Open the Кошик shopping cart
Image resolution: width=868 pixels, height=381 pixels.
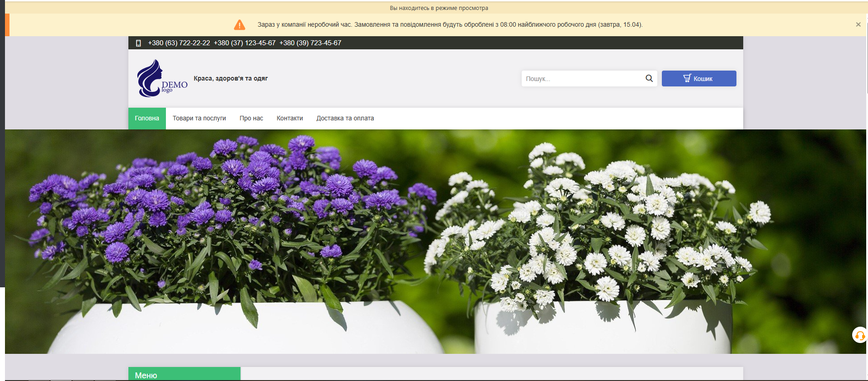pyautogui.click(x=698, y=79)
